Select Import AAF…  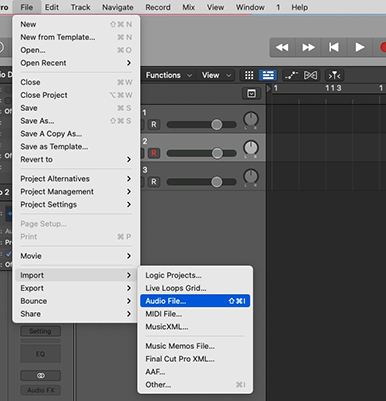coord(195,372)
